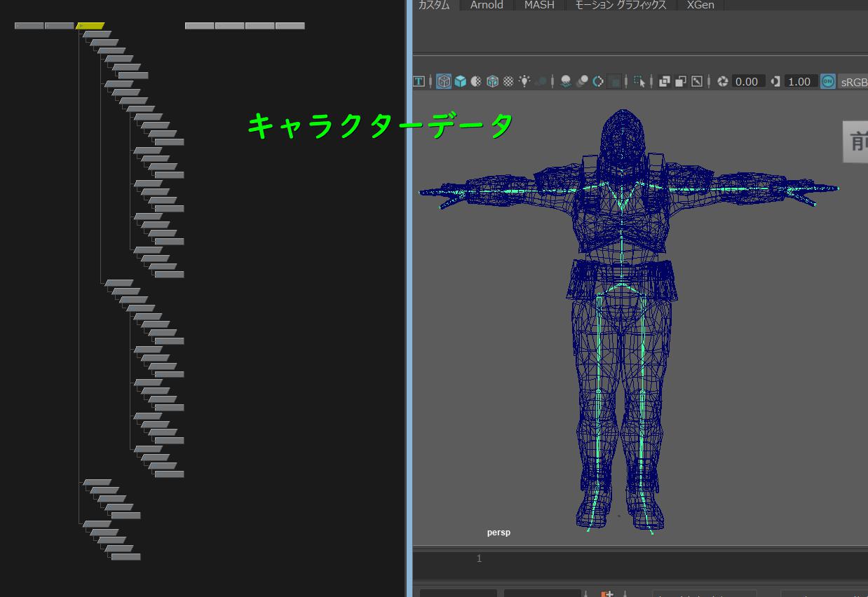Toggle screen space ambient occlusion icon
Screen dimensions: 868x597
[566, 81]
